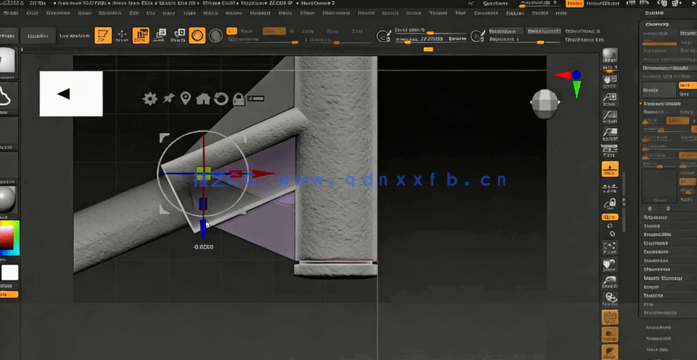Screen dimensions: 697x360
Task: Adjust the Z Intensity slider
Action: [x=337, y=41]
